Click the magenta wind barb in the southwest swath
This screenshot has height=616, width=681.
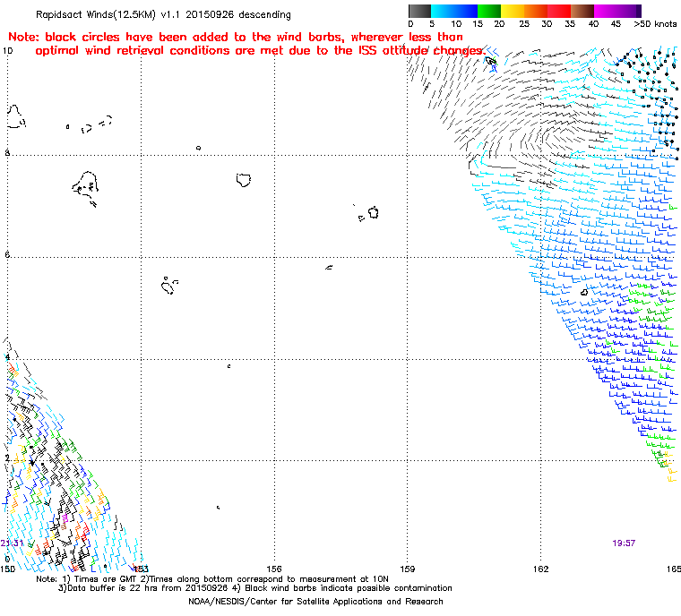(x=65, y=518)
